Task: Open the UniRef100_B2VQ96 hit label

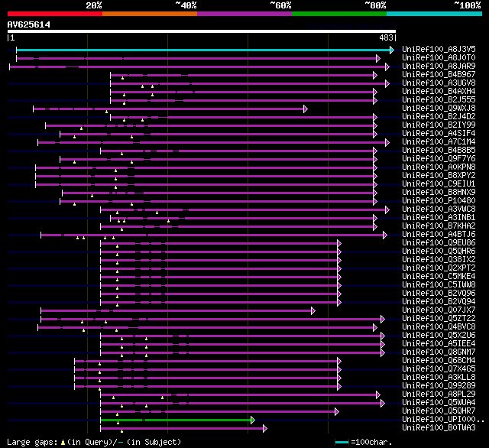Action: pyautogui.click(x=439, y=294)
